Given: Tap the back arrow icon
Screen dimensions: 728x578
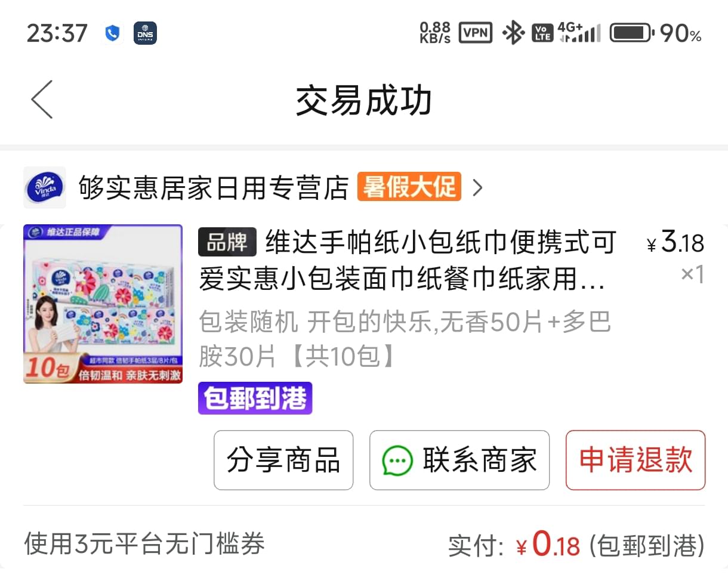Looking at the screenshot, I should pos(42,100).
